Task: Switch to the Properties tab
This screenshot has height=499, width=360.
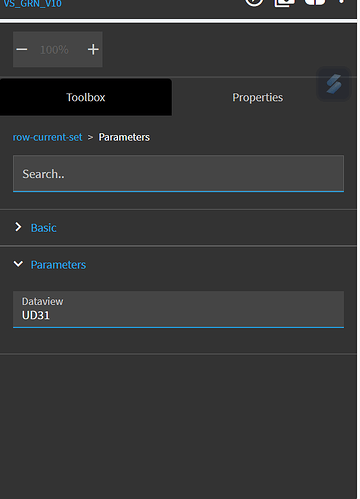Action: [258, 97]
